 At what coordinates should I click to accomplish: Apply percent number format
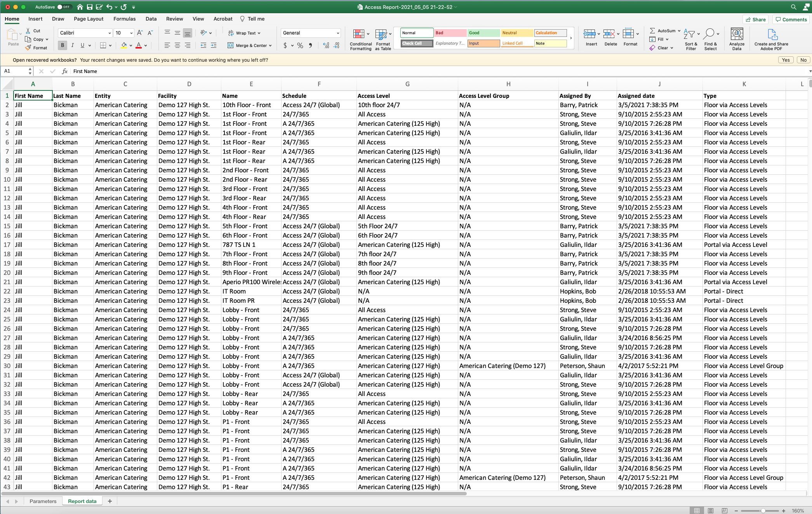(x=299, y=45)
